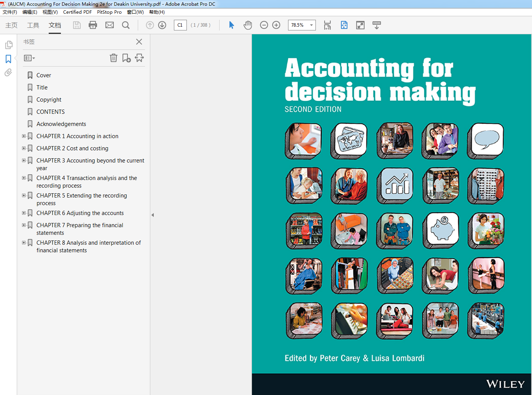Screen dimensions: 532x395
Task: Click the page count (1 / 308) text
Action: 201,25
